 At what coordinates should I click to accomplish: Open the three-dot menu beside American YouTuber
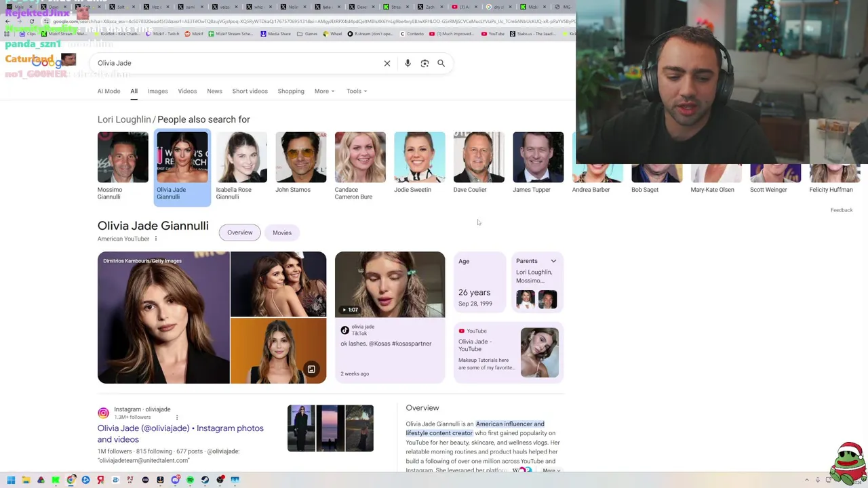coord(155,239)
